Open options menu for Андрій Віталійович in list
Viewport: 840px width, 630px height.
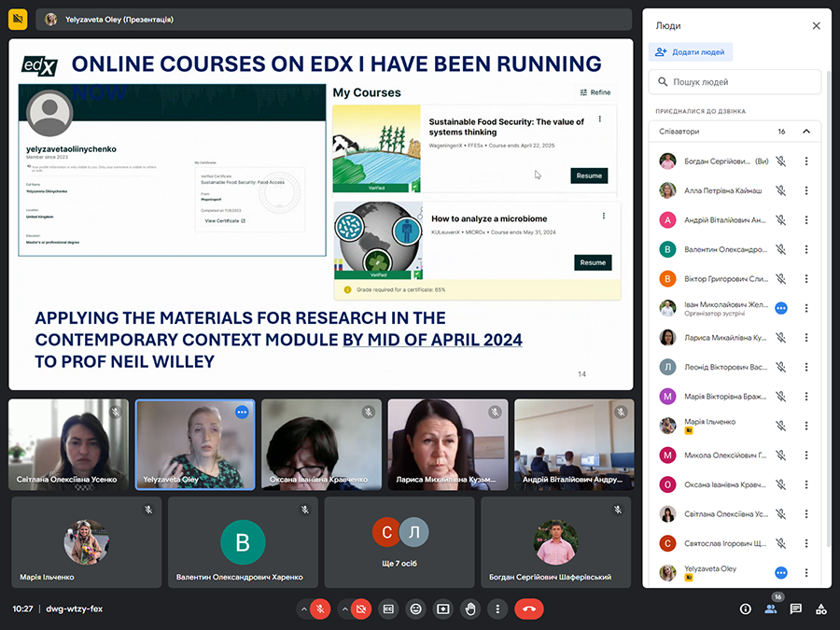click(806, 220)
